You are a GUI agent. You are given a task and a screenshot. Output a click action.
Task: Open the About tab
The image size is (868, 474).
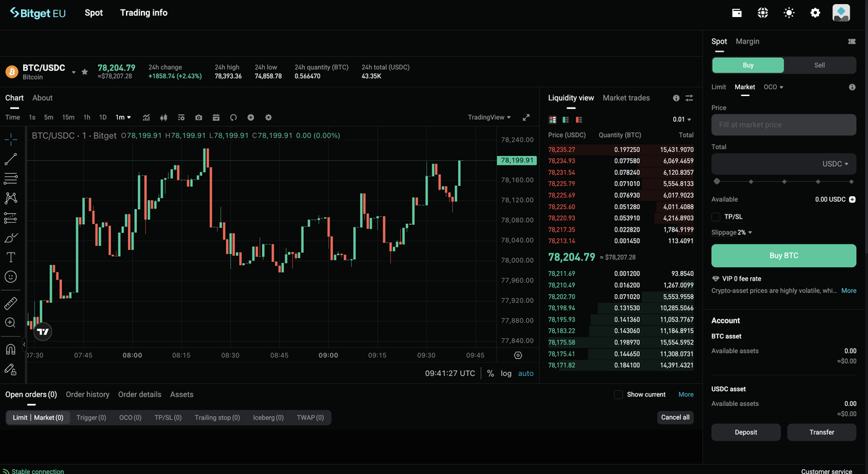42,98
